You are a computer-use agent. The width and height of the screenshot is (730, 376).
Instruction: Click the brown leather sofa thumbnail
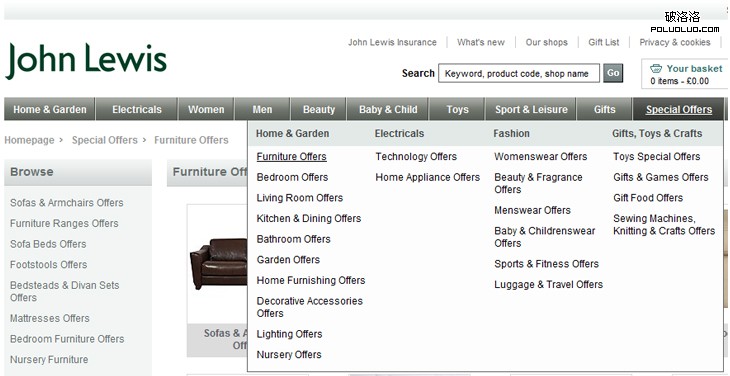[x=218, y=263]
